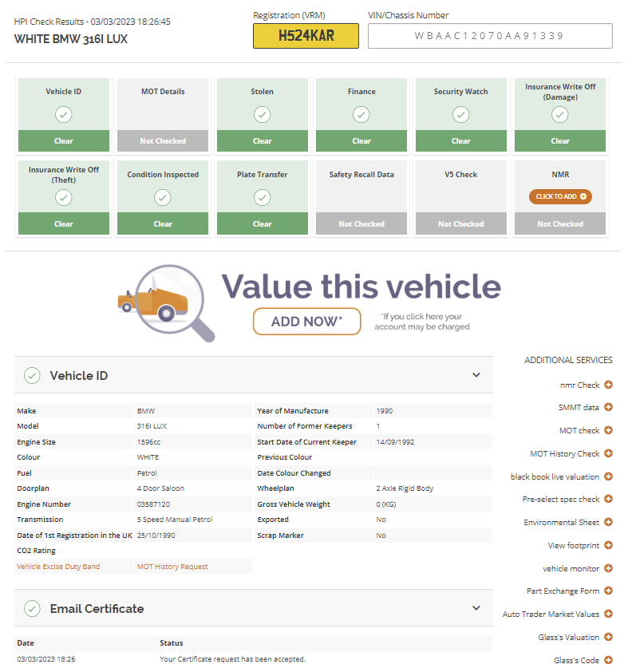This screenshot has width=628, height=672.
Task: Click the plus icon beside MOT History Check
Action: [x=608, y=453]
